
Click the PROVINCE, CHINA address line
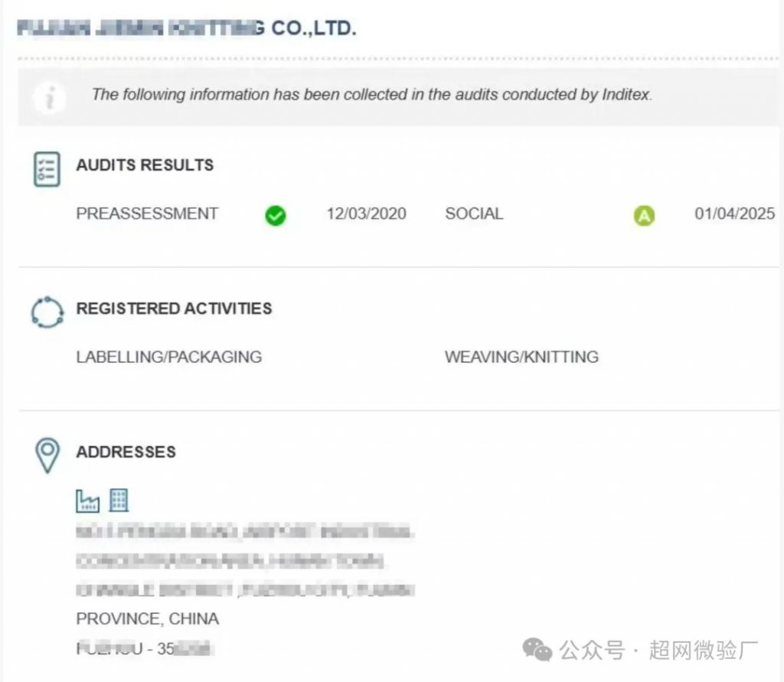[x=148, y=619]
